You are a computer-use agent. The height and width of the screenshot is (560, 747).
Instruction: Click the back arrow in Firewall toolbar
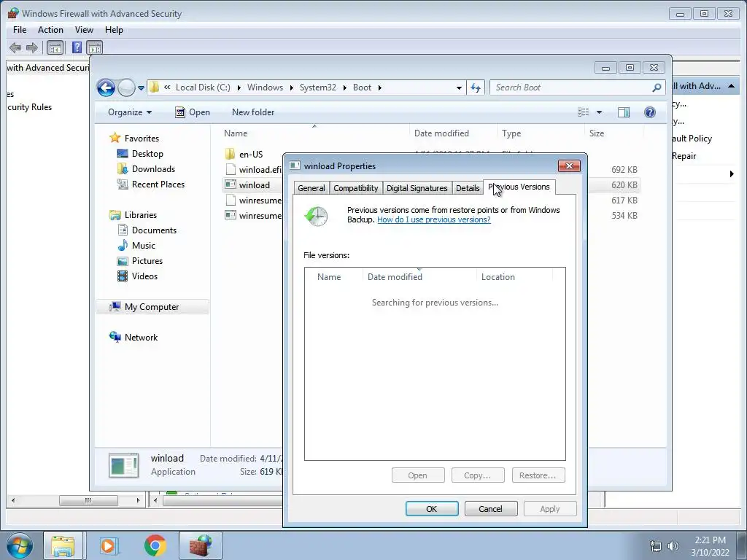[x=15, y=47]
